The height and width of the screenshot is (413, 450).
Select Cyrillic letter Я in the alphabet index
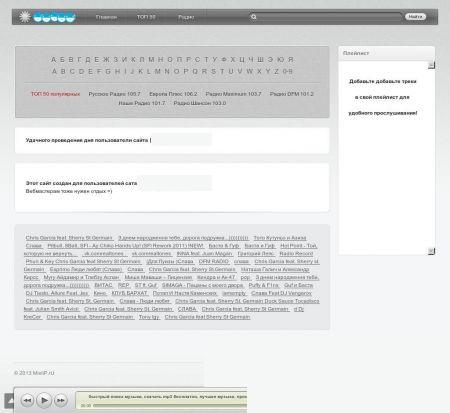click(x=291, y=60)
